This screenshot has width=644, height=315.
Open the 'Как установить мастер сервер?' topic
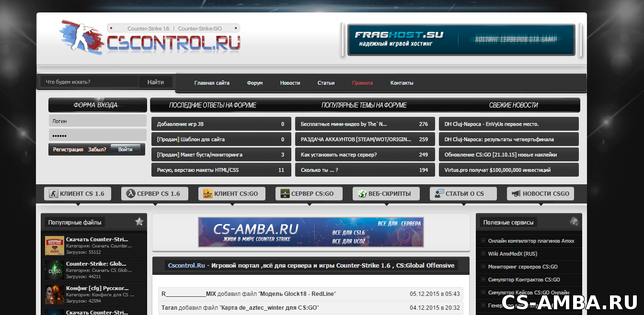point(339,155)
